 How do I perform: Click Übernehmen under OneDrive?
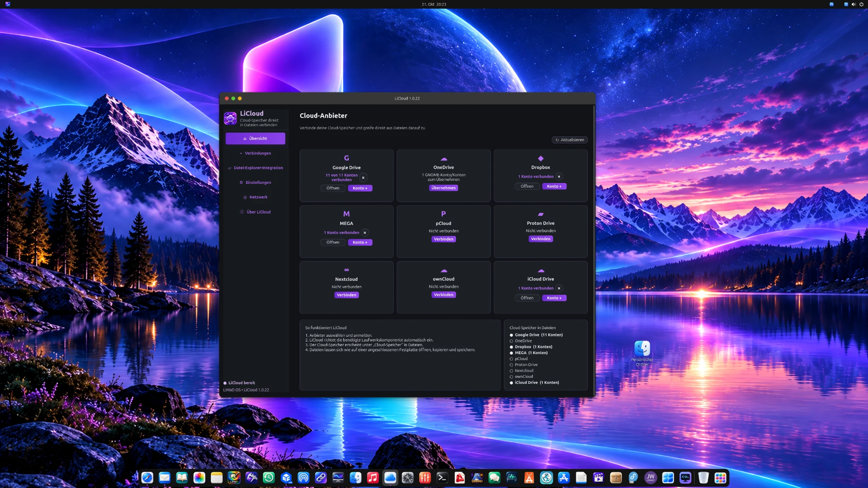[443, 188]
